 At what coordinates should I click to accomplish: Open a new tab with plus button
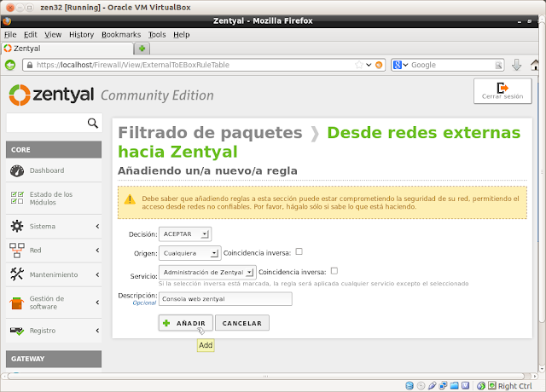pos(142,49)
